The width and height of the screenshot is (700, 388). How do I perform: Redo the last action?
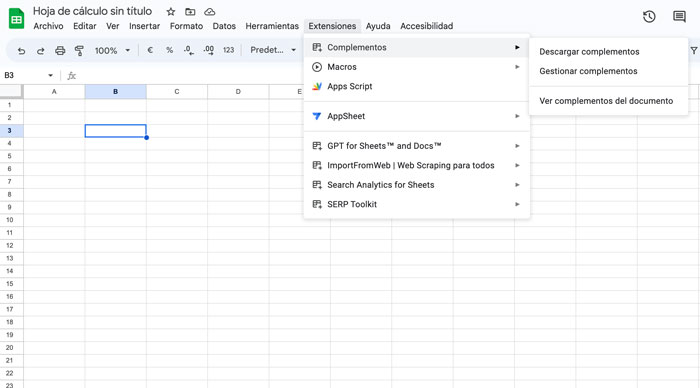coord(40,50)
